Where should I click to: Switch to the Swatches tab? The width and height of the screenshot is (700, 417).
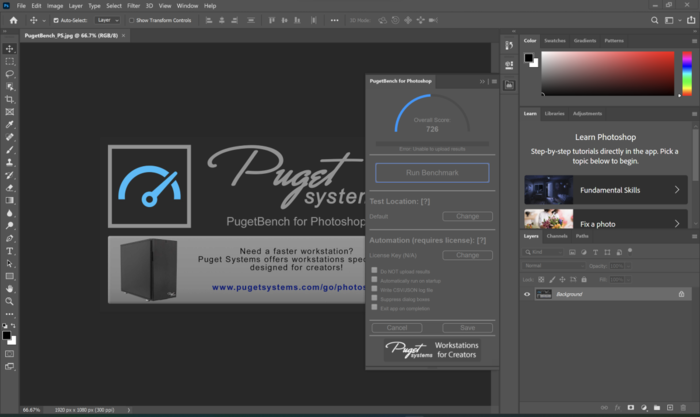[x=555, y=41]
